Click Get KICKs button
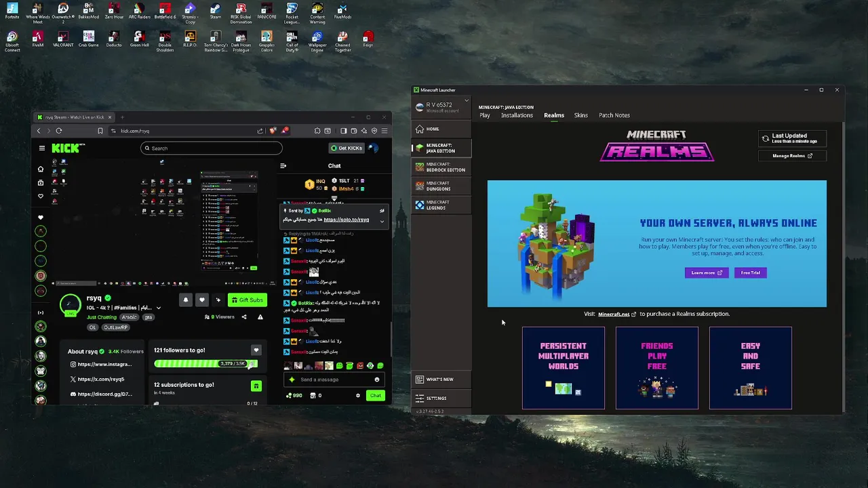This screenshot has height=488, width=868. click(347, 148)
